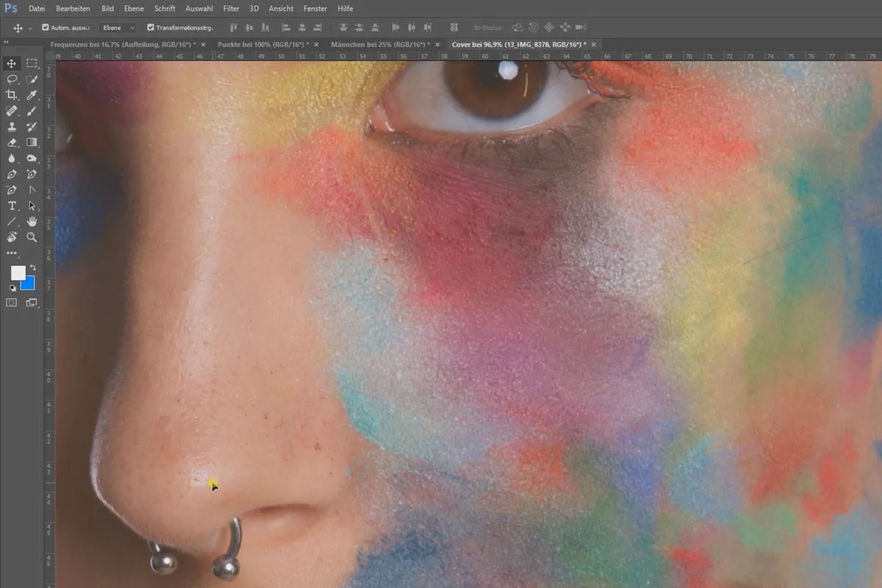Image resolution: width=882 pixels, height=588 pixels.
Task: Open the Filter menu
Action: pos(232,8)
